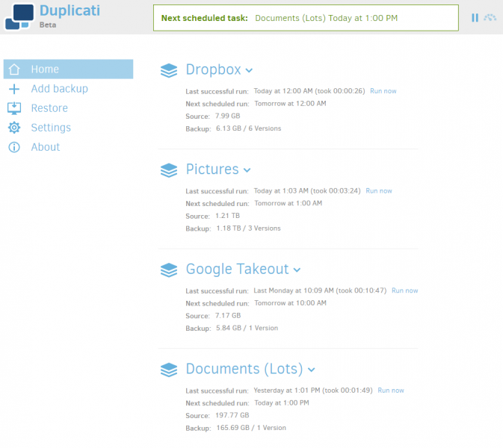This screenshot has height=448, width=503.
Task: Click the Google Takeout backup stack icon
Action: pos(169,270)
